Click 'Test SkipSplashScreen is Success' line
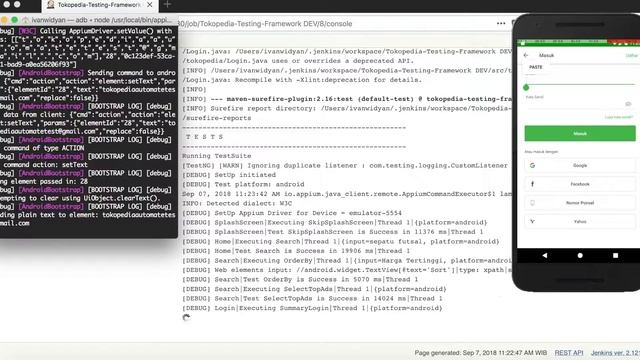The image size is (640, 360). (333, 232)
